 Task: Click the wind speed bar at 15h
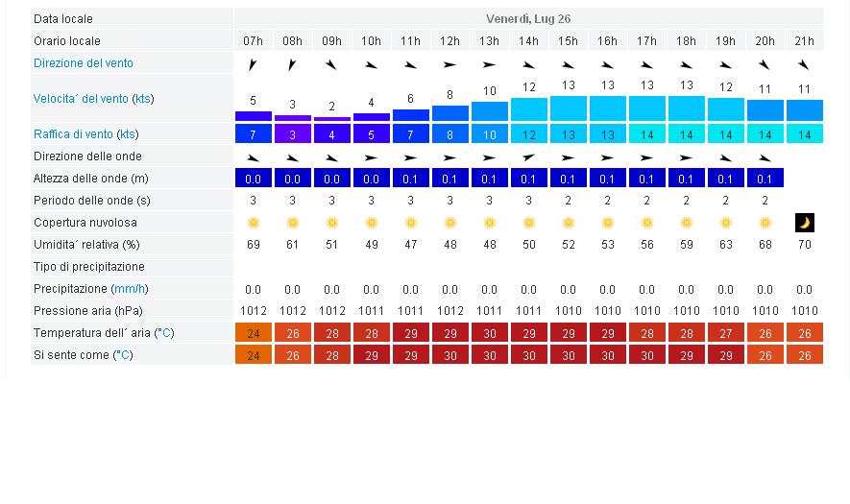click(x=569, y=108)
